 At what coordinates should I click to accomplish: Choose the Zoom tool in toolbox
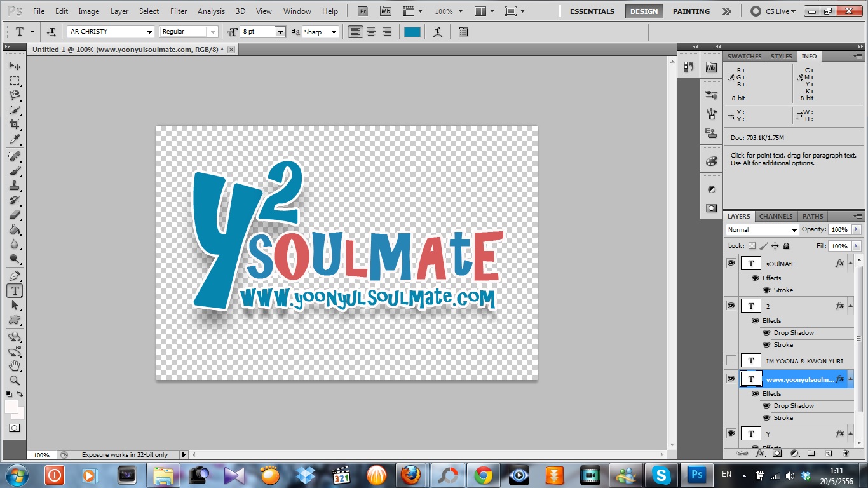pos(15,381)
